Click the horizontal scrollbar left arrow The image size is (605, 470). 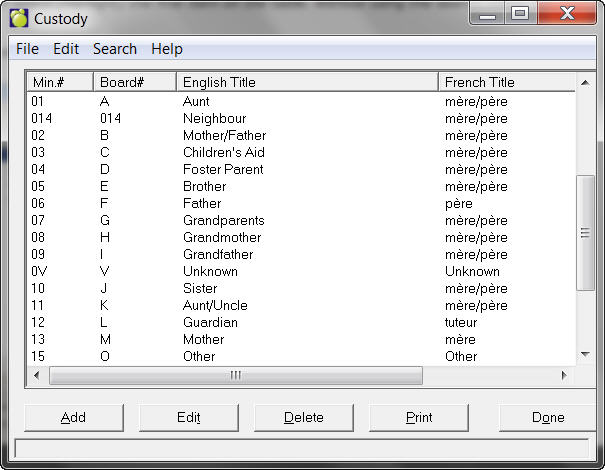37,375
